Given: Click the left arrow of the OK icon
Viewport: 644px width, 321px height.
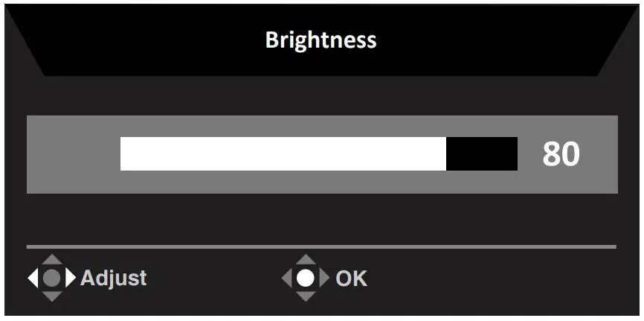Looking at the screenshot, I should pyautogui.click(x=287, y=279).
